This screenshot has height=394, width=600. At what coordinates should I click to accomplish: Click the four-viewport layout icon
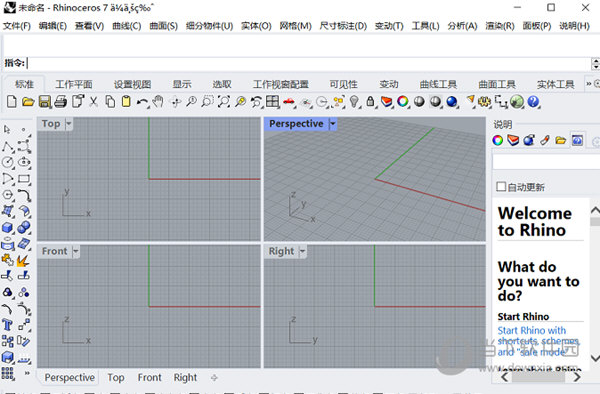272,102
